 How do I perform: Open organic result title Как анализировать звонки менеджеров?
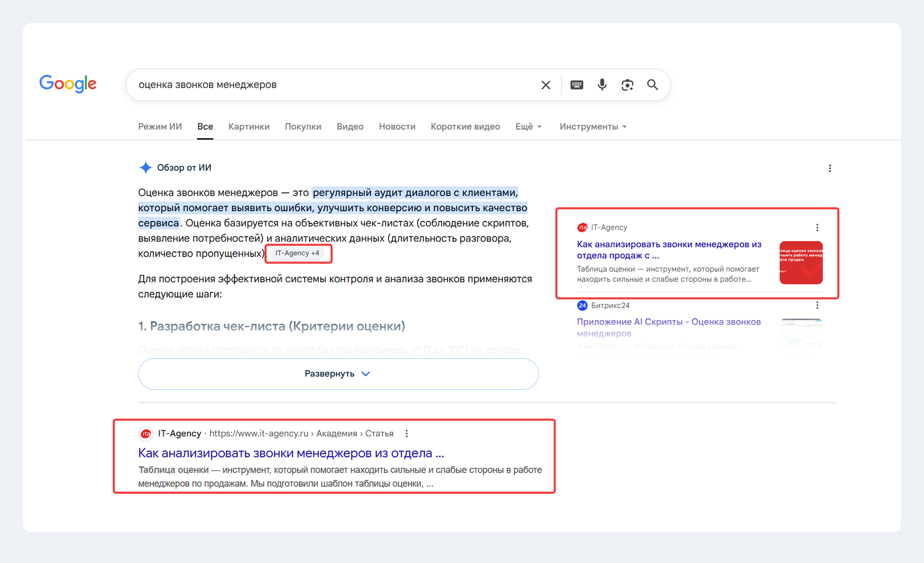[x=291, y=453]
